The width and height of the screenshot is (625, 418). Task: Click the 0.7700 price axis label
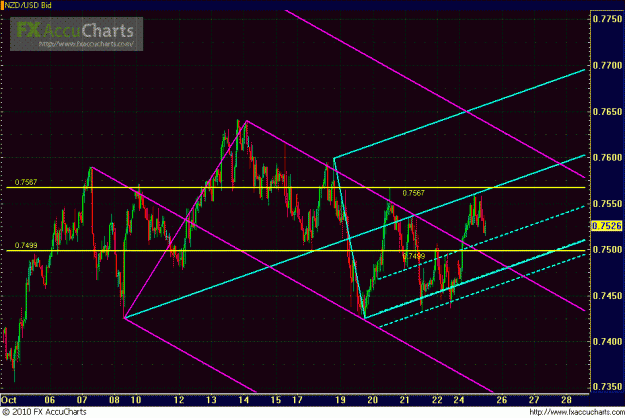(607, 65)
